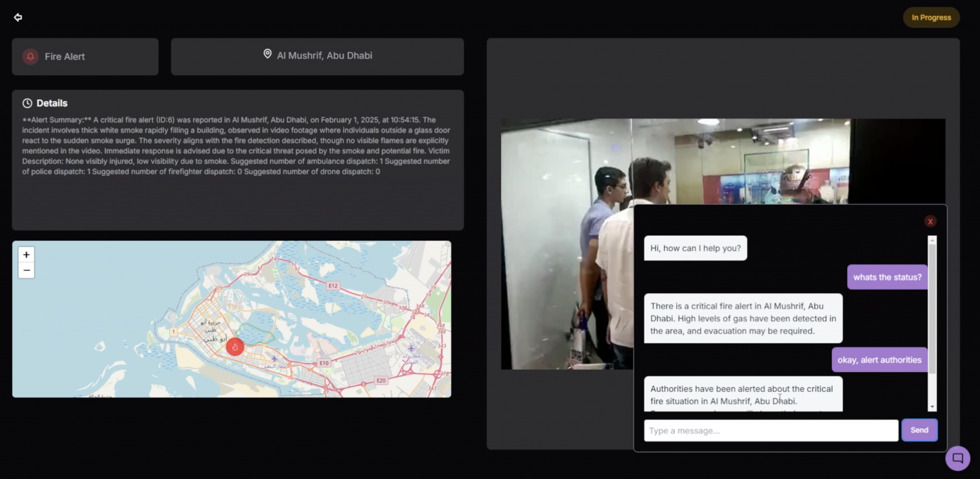
Task: Click the In Progress status badge
Action: pos(931,18)
